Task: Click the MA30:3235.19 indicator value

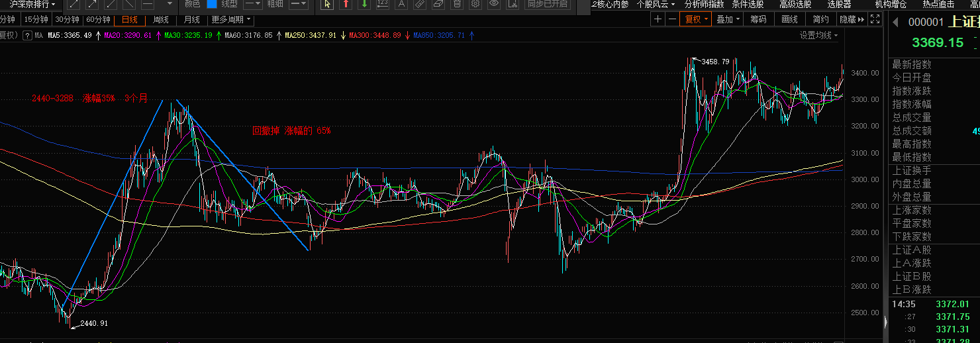Action: (x=189, y=35)
